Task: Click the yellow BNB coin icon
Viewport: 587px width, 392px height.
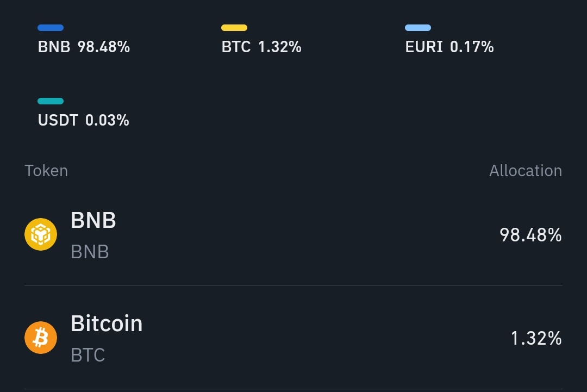Action: pyautogui.click(x=41, y=234)
